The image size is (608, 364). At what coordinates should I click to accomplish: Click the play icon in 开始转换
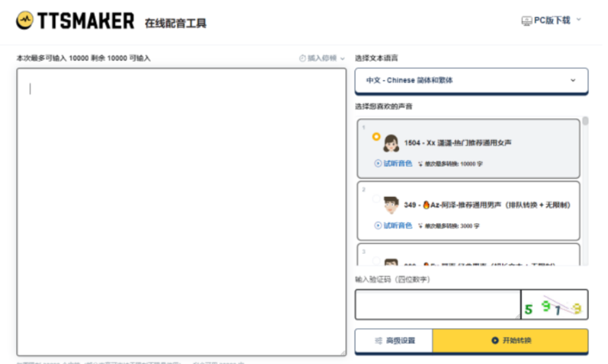(x=495, y=341)
